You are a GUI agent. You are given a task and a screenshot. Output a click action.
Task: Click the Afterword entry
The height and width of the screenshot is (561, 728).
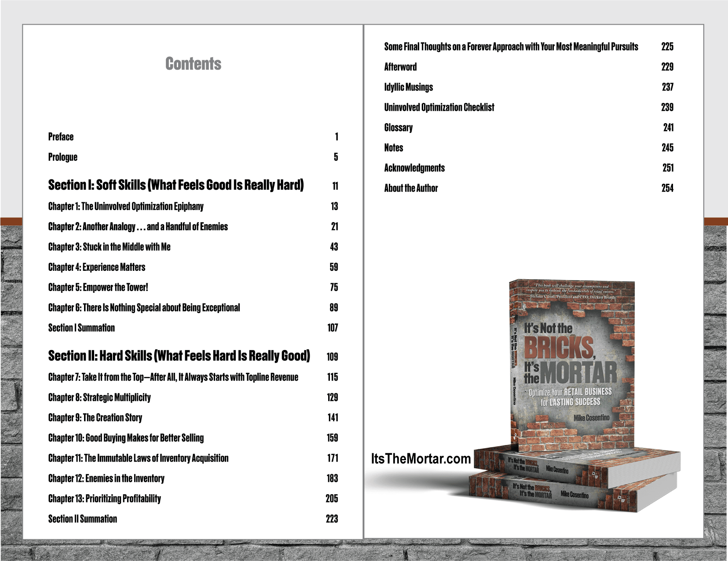click(400, 67)
